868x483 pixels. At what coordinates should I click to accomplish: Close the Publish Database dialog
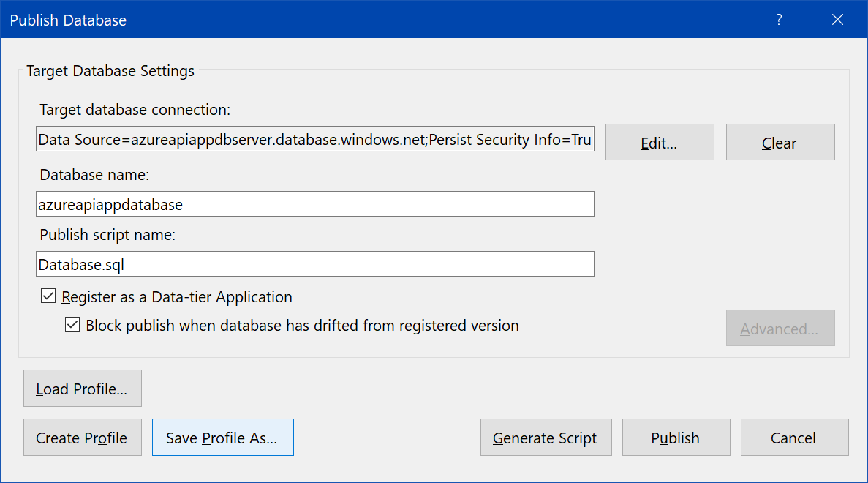(x=838, y=20)
